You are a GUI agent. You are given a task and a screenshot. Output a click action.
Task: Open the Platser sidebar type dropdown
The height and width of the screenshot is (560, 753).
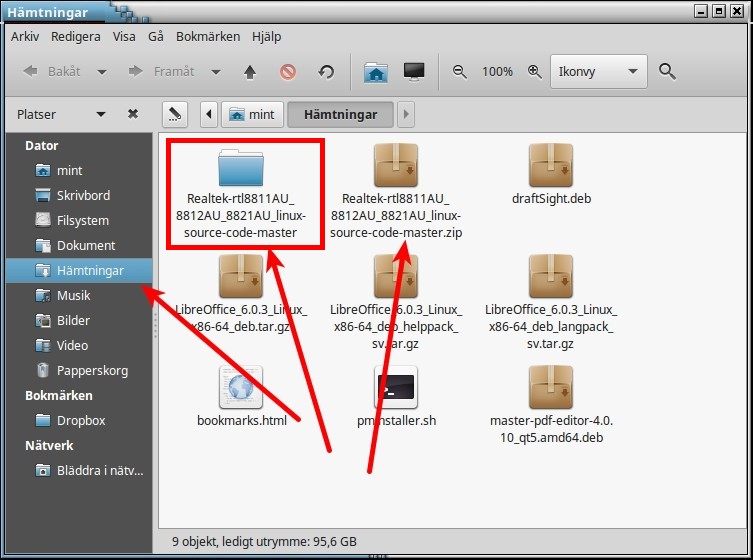point(100,114)
